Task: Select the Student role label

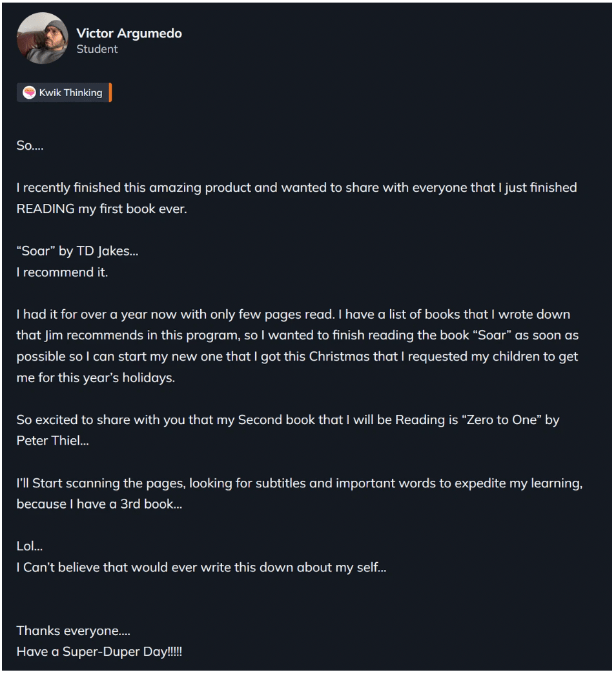Action: click(97, 49)
